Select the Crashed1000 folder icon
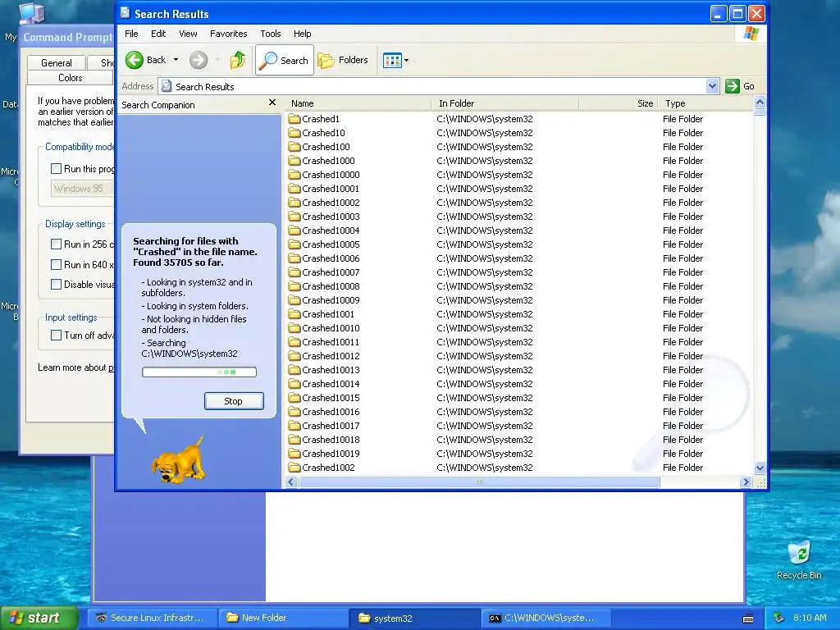The image size is (840, 630). click(x=294, y=161)
